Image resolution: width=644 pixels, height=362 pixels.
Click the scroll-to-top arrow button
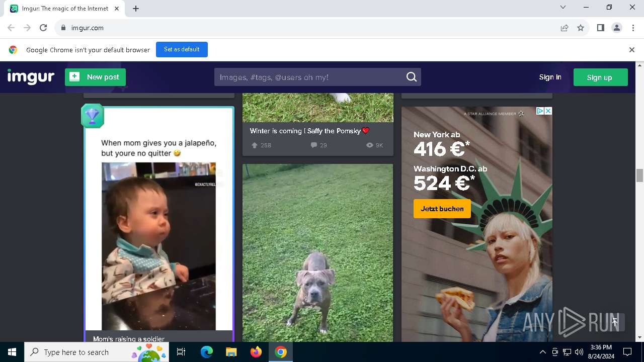[x=615, y=322]
